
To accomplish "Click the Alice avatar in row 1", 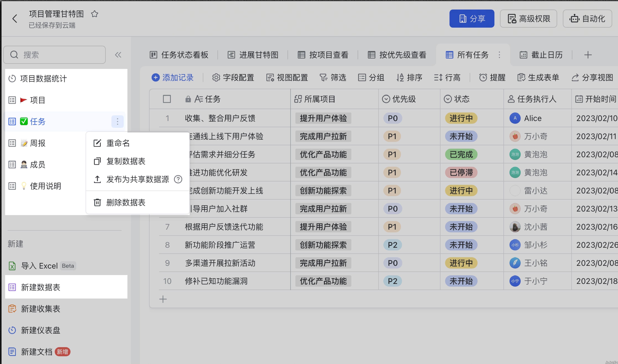I will coord(515,118).
